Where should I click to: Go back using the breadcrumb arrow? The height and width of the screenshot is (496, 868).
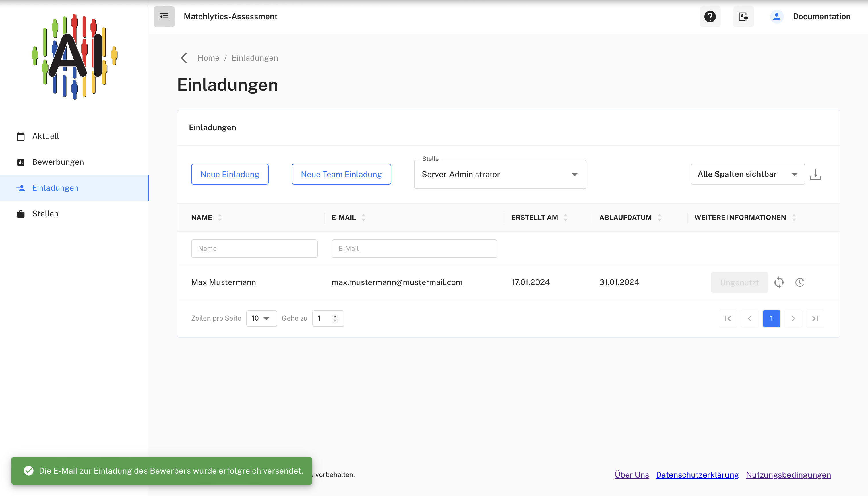click(x=184, y=58)
